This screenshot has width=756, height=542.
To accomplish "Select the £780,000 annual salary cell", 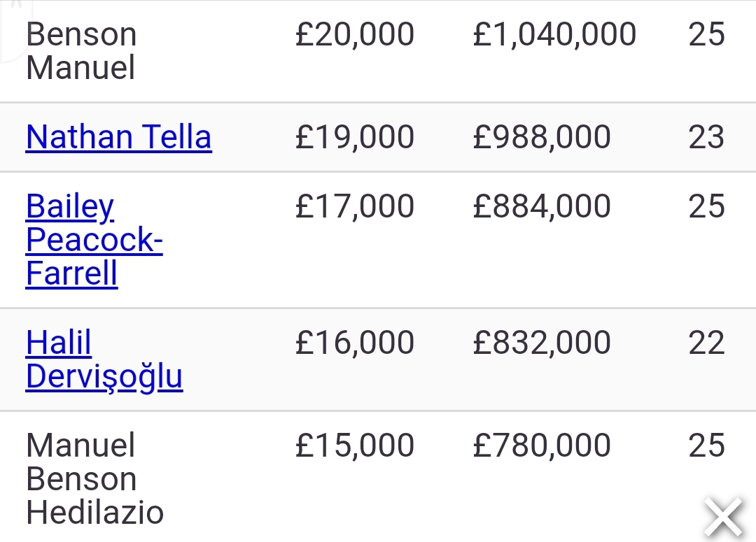I will tap(542, 445).
